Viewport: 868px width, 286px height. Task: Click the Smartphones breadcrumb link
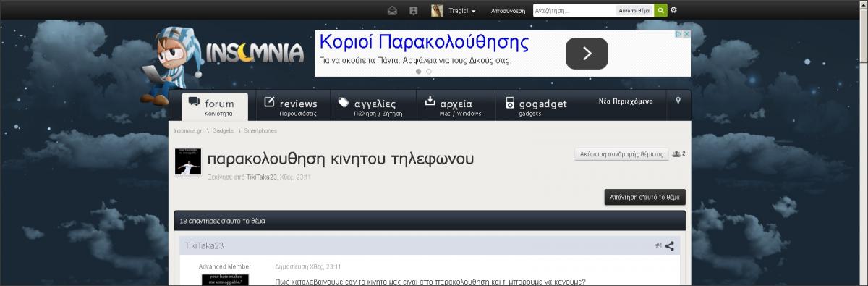click(x=260, y=130)
